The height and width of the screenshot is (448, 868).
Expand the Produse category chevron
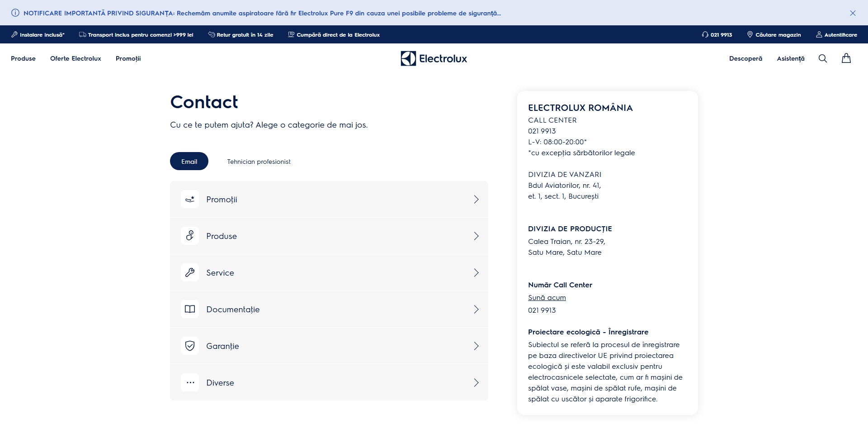(476, 236)
